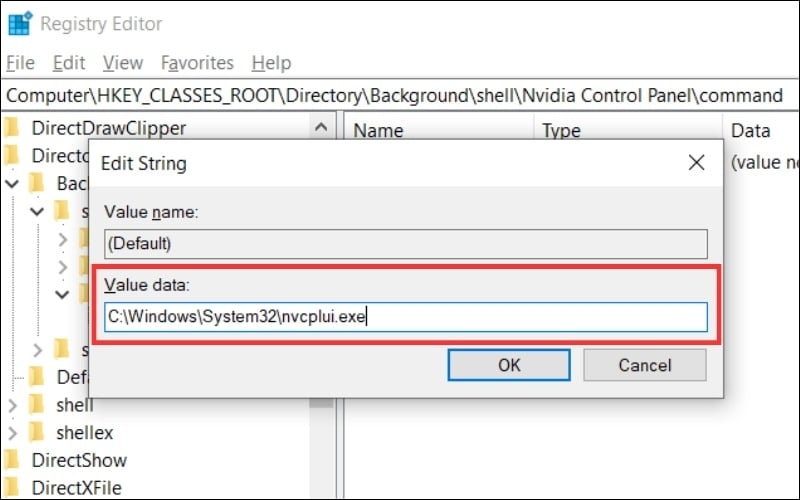The image size is (800, 500).
Task: Click the DirectXFile folder icon
Action: [12, 489]
